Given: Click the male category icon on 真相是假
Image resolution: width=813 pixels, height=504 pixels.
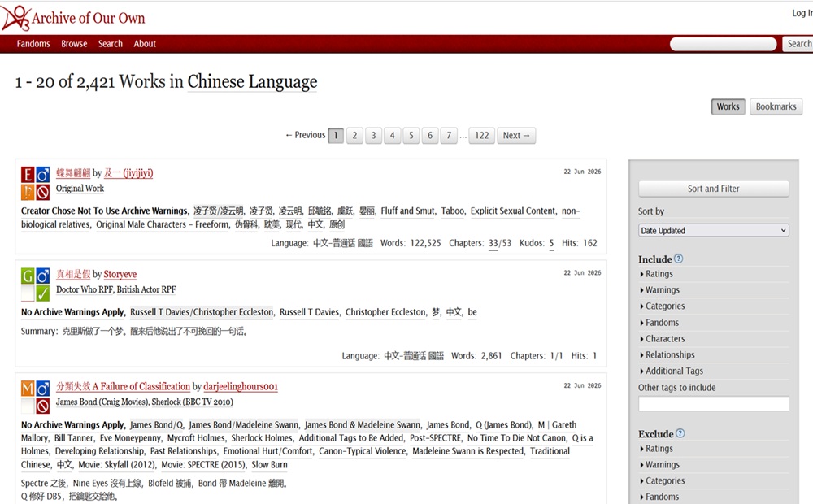Looking at the screenshot, I should click(x=43, y=276).
